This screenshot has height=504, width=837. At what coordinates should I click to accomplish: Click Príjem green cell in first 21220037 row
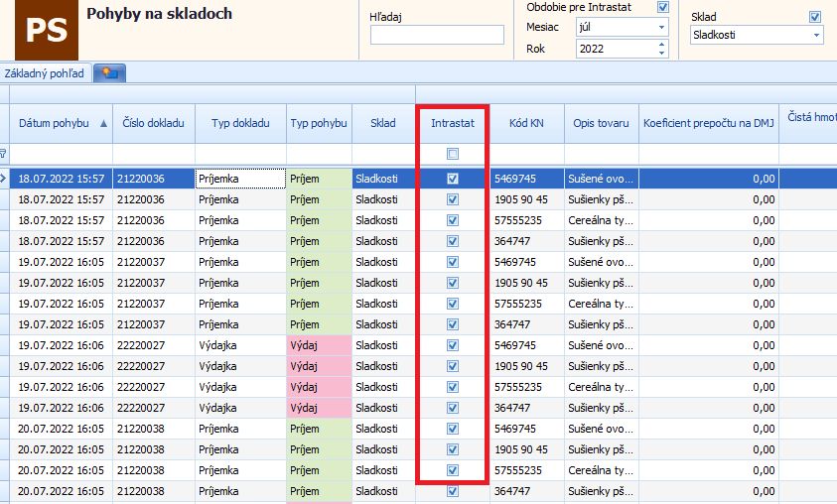click(320, 262)
